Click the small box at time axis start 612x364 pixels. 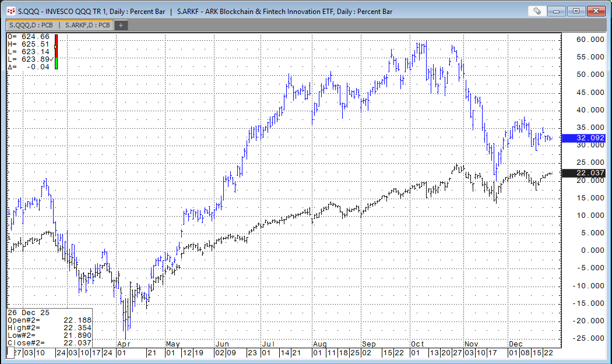click(10, 353)
